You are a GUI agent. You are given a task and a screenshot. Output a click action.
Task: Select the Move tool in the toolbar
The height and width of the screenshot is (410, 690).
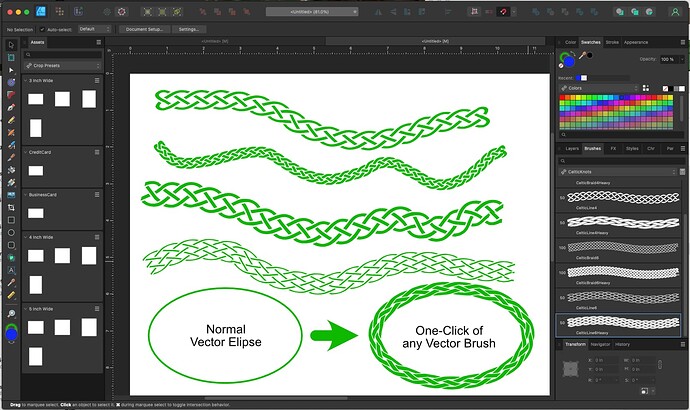(11, 45)
